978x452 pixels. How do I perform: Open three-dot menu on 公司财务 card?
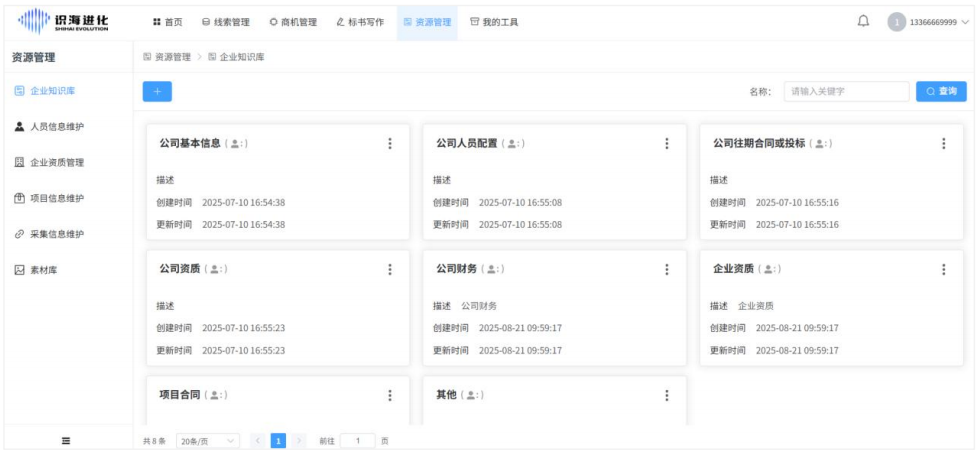pyautogui.click(x=667, y=269)
